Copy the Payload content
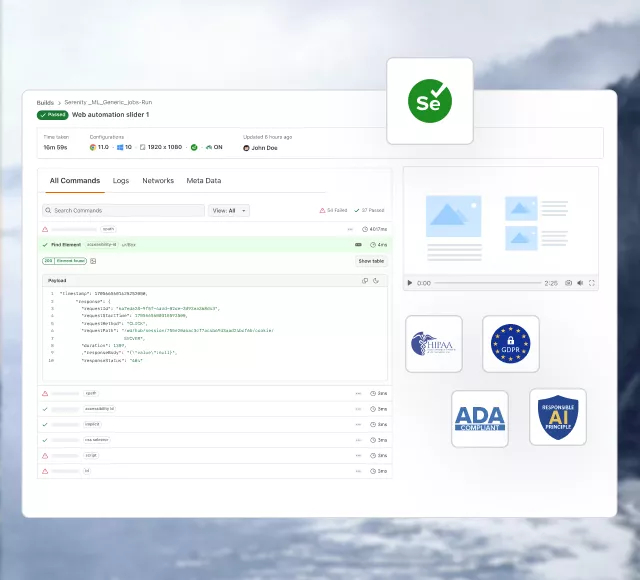Image resolution: width=640 pixels, height=580 pixels. (x=365, y=280)
